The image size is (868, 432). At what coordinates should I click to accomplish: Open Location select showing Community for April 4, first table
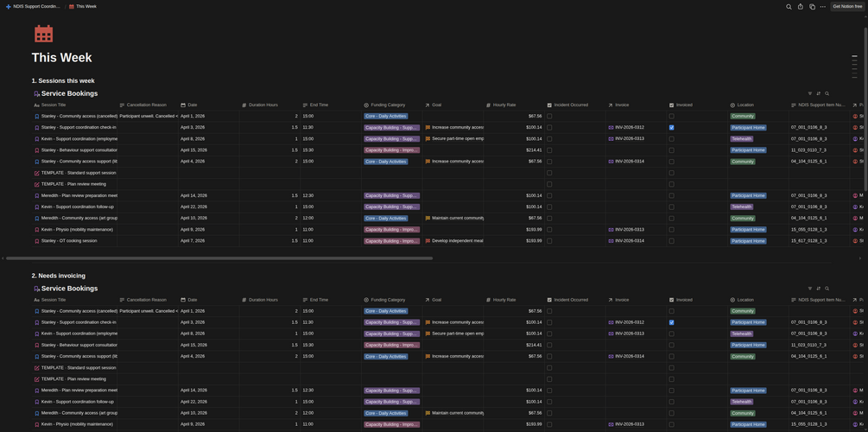pyautogui.click(x=743, y=162)
